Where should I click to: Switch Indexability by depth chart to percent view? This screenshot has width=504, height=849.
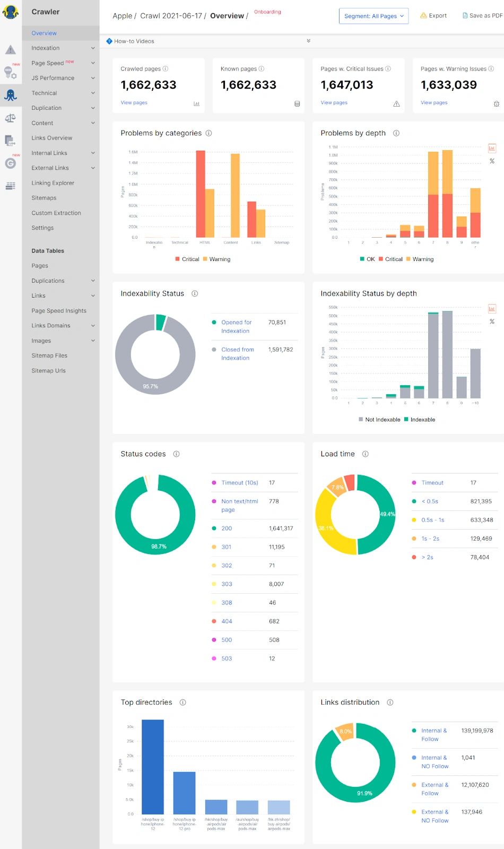492,322
